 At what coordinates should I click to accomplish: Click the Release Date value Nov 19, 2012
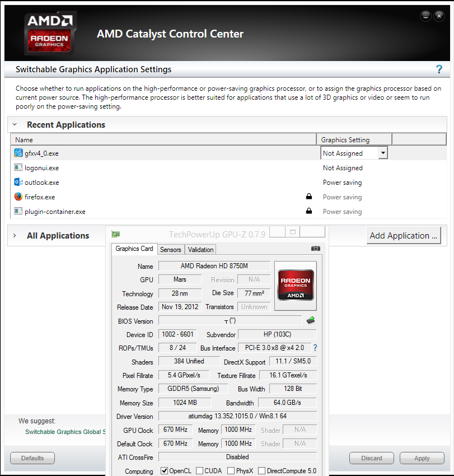click(180, 307)
